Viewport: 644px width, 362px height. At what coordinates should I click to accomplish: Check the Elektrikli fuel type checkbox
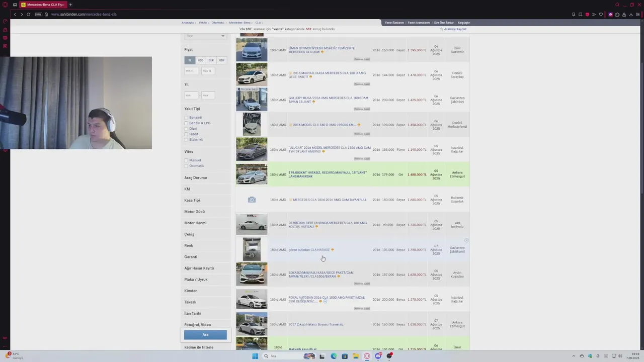coord(186,140)
